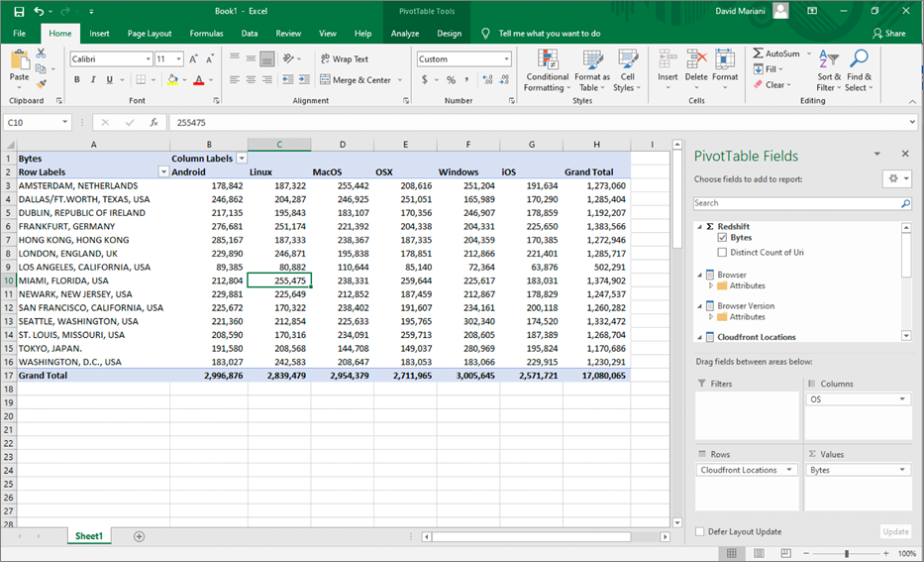
Task: Toggle Bold formatting in Font group
Action: point(77,80)
